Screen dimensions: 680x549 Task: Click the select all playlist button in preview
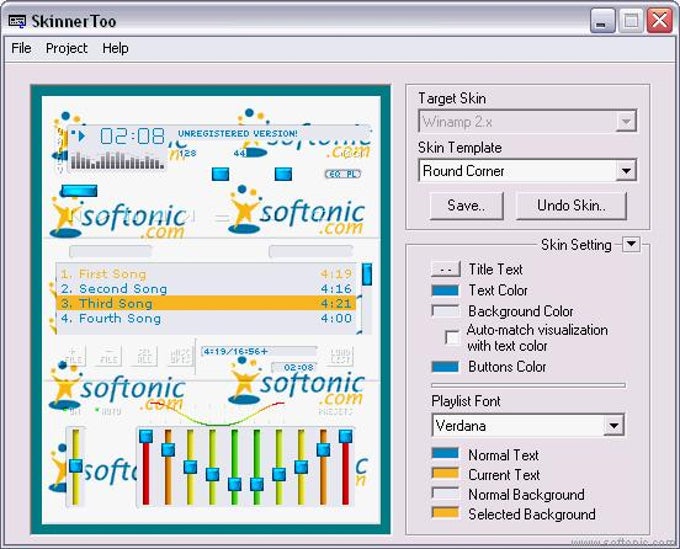click(x=144, y=356)
